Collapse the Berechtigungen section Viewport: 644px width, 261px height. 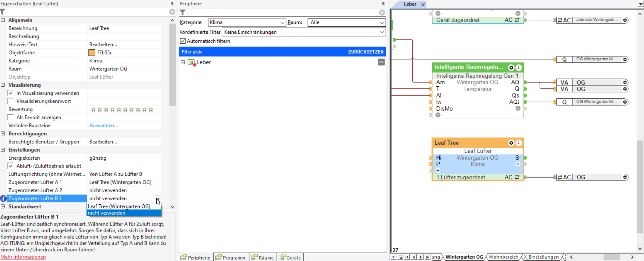point(3,133)
